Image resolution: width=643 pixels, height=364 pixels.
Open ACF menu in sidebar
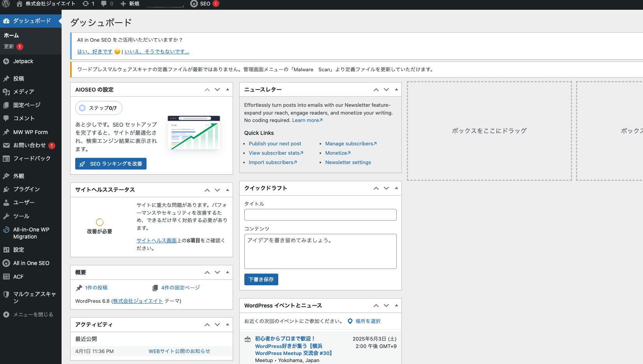coord(31,277)
